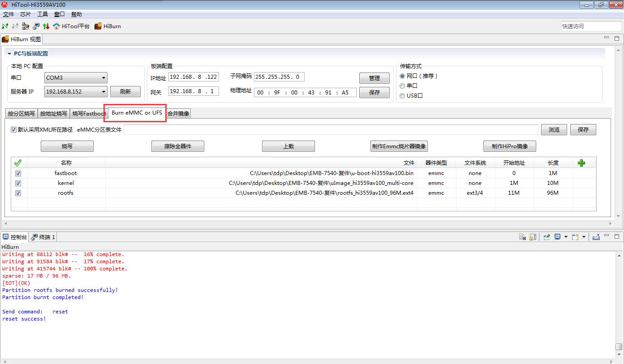This screenshot has width=624, height=364.
Task: Collapse the PC与板端配置 section
Action: [9, 54]
